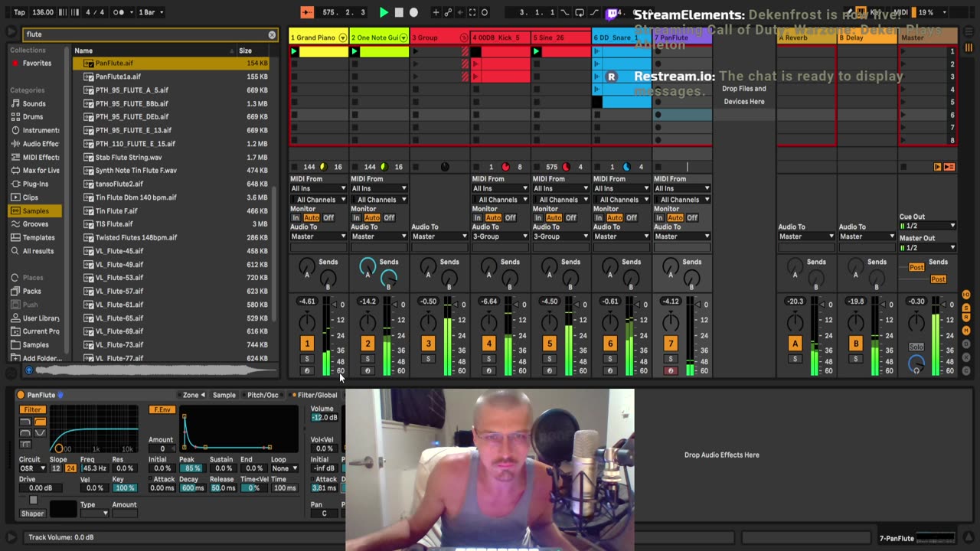980x551 pixels.
Task: Open the Templates browser category
Action: point(38,237)
